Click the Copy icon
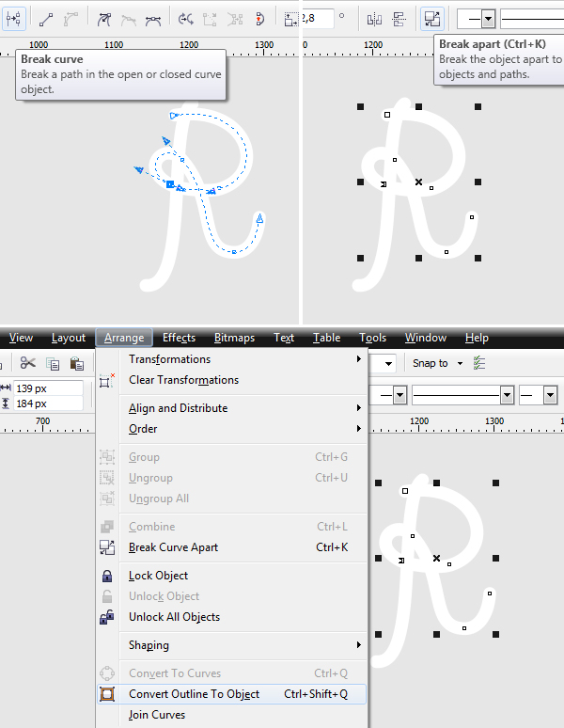 pyautogui.click(x=53, y=364)
